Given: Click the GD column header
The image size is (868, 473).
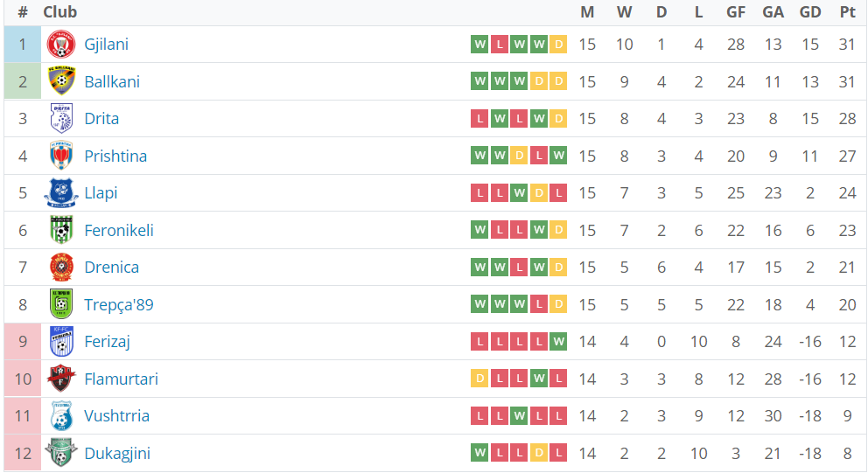Looking at the screenshot, I should (810, 12).
